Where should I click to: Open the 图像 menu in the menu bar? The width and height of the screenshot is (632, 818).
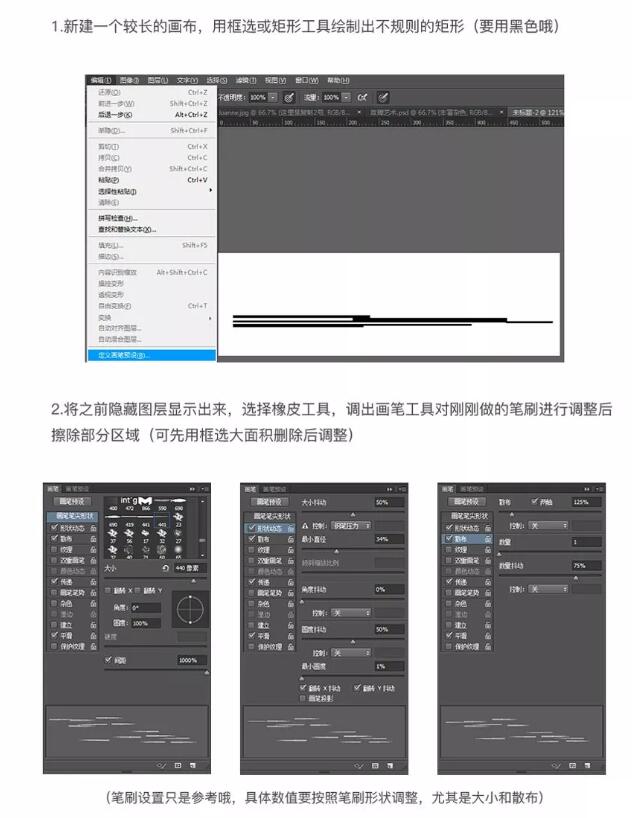(x=129, y=80)
